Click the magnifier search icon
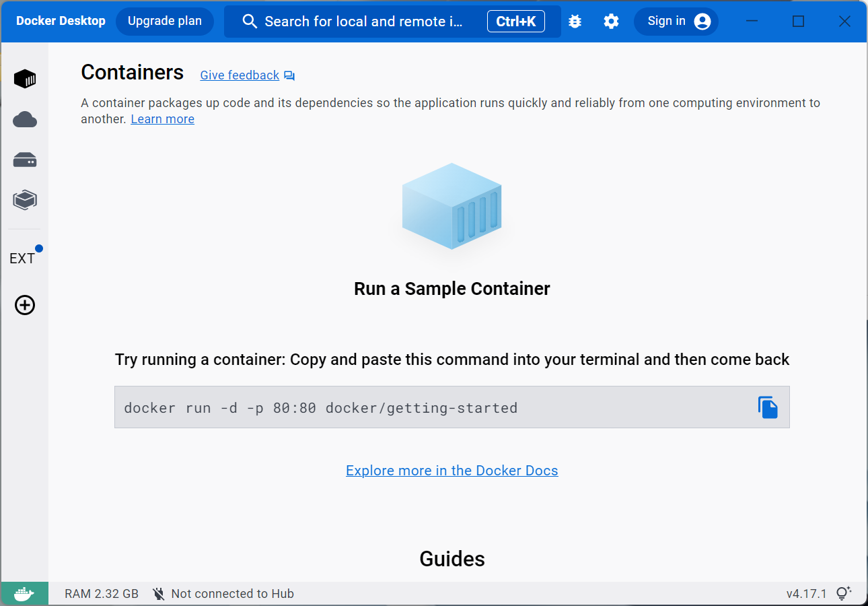 point(250,22)
